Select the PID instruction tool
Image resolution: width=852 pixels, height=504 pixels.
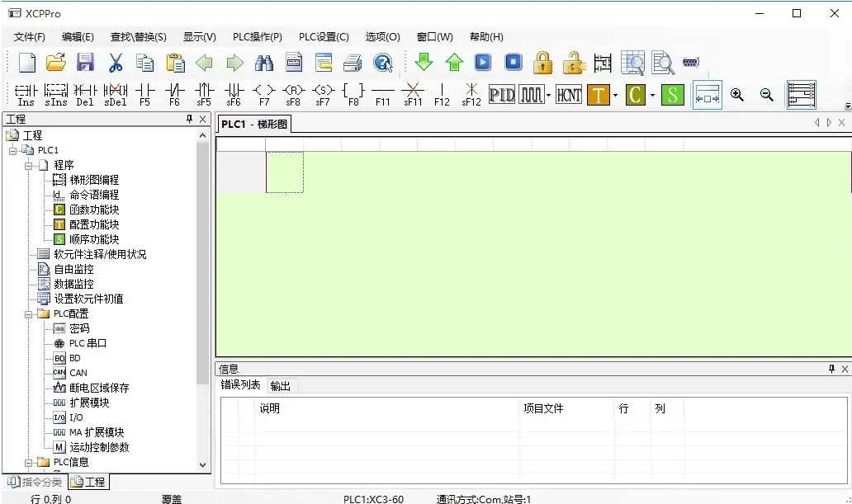tap(501, 94)
